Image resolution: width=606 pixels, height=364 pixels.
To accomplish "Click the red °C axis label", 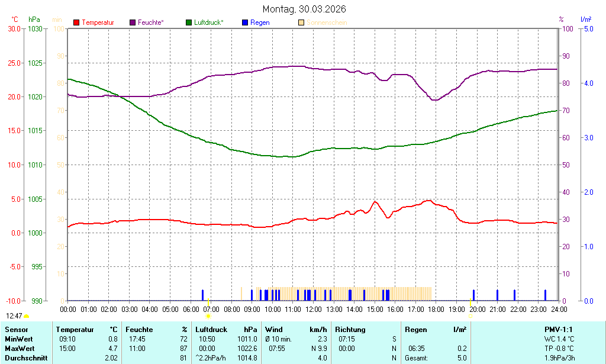I will coord(14,18).
